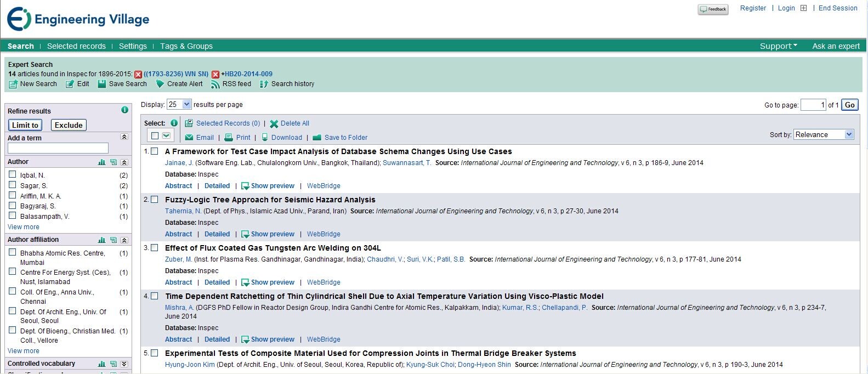Select record 1 checkbox for Test Case Impact
This screenshot has width=868, height=374.
155,151
